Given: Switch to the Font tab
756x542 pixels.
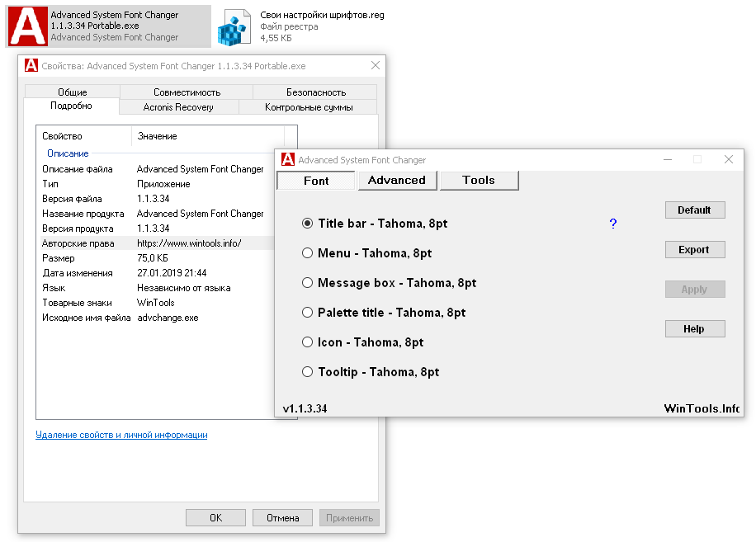Looking at the screenshot, I should [316, 181].
